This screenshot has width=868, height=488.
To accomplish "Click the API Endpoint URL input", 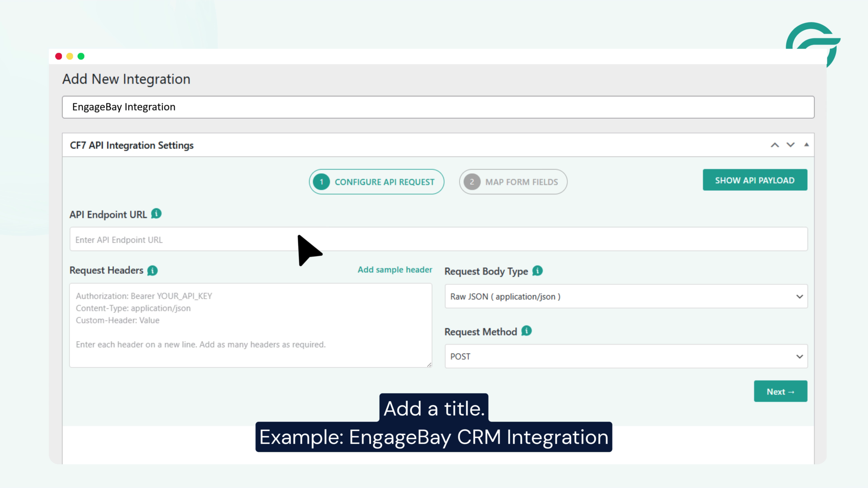I will click(x=438, y=239).
